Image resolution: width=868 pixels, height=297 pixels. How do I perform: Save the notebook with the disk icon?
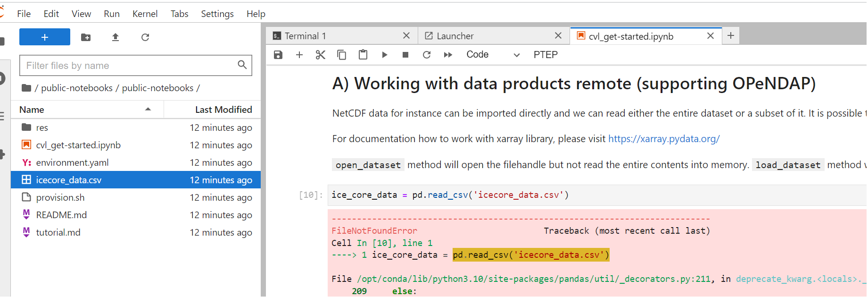pos(278,55)
